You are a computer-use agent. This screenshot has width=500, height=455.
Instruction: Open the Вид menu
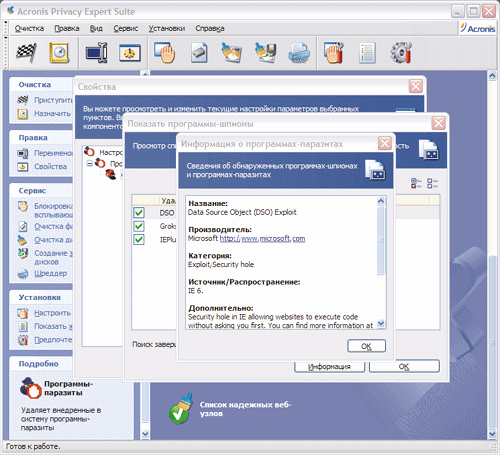[96, 29]
